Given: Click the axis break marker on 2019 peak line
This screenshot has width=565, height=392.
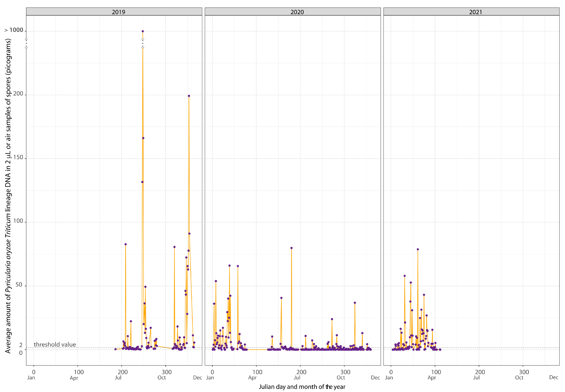Looking at the screenshot, I should tap(143, 43).
